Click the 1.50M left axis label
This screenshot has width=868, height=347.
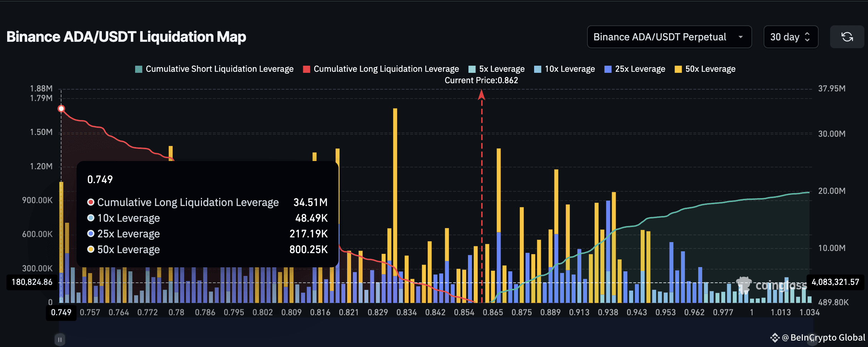(x=41, y=132)
